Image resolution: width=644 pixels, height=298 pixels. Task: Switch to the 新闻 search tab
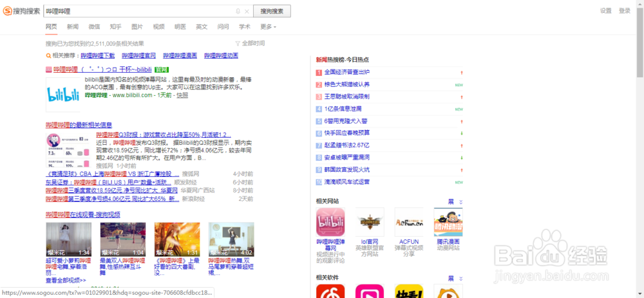(x=73, y=26)
